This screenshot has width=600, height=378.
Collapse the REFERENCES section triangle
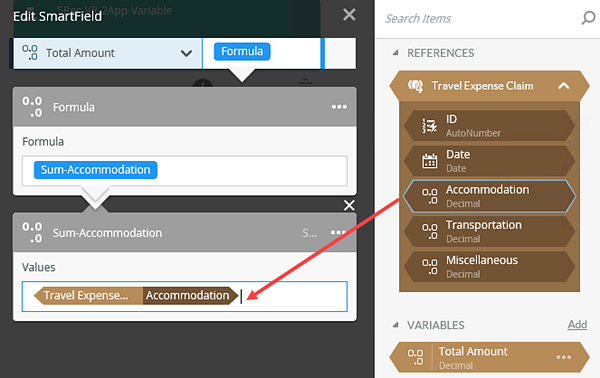coord(396,52)
